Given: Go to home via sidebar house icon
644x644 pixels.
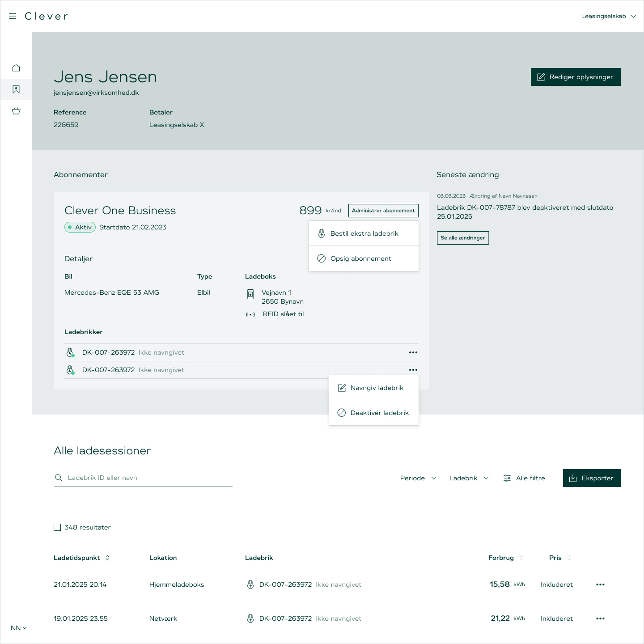Looking at the screenshot, I should point(16,68).
